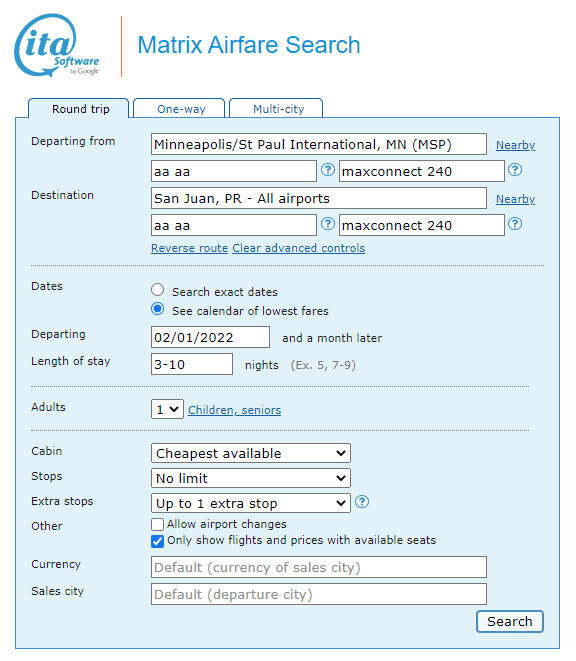The height and width of the screenshot is (661, 576).
Task: Switch to the Multi-city tab
Action: click(276, 109)
